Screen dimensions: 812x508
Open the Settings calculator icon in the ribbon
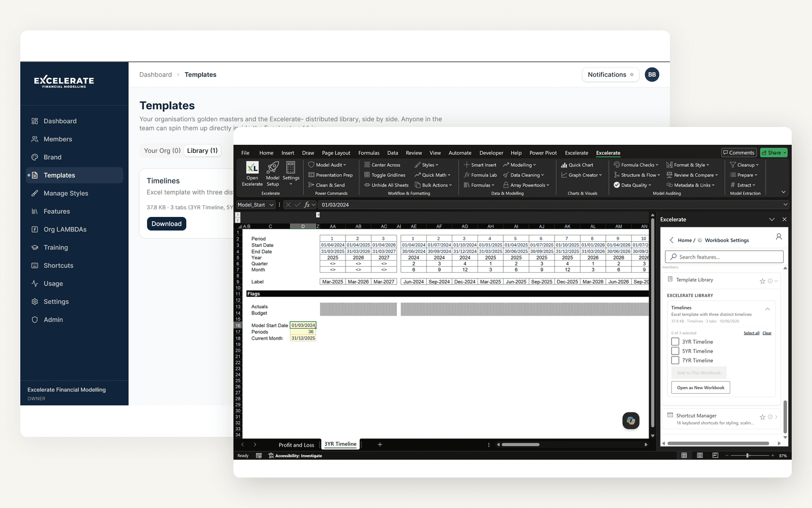[291, 173]
